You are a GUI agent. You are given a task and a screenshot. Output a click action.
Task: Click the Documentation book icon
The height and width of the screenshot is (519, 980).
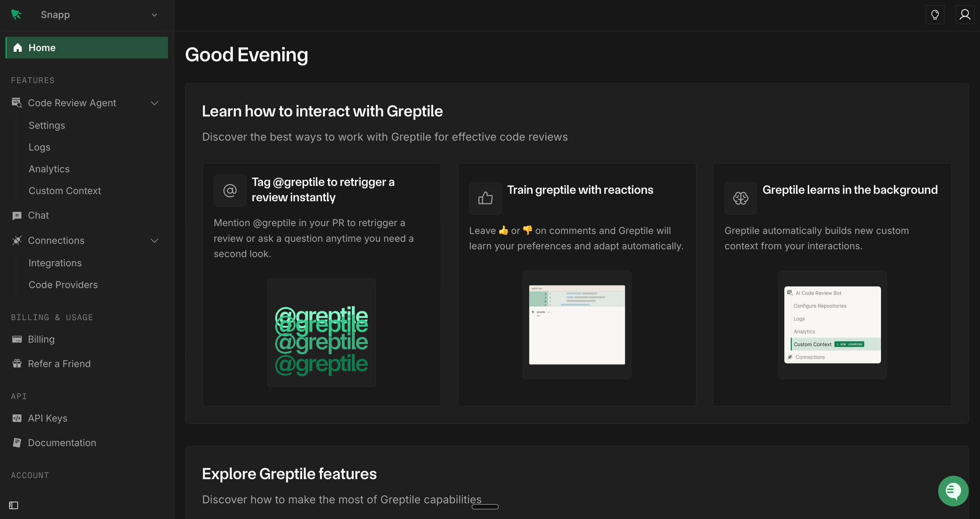[x=17, y=442]
